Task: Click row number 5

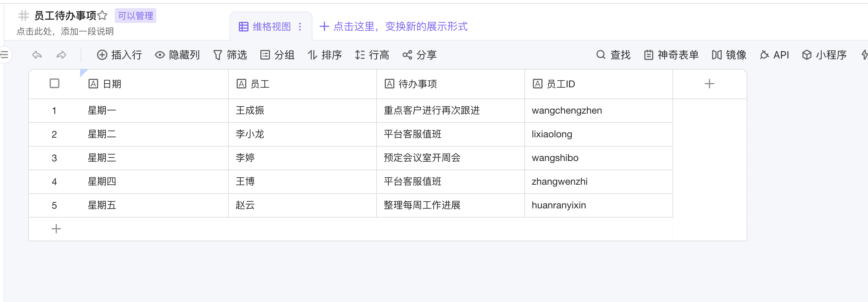Action: click(54, 205)
